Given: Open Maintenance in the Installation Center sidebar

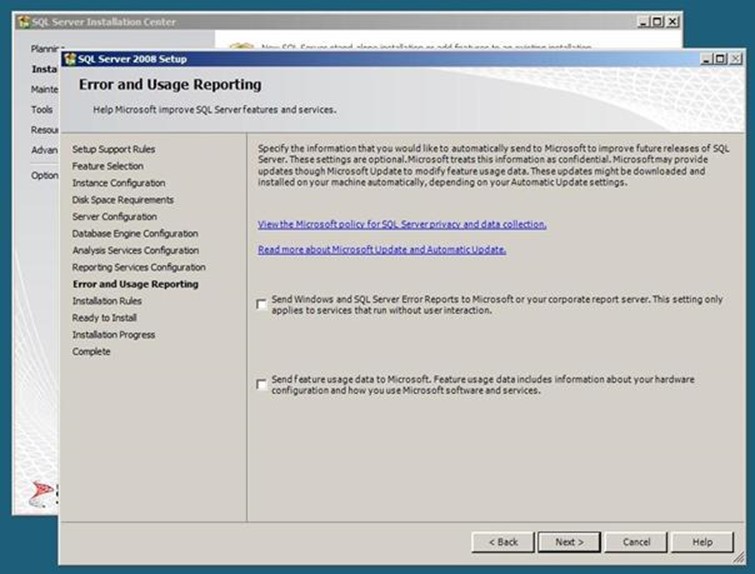Looking at the screenshot, I should 44,90.
